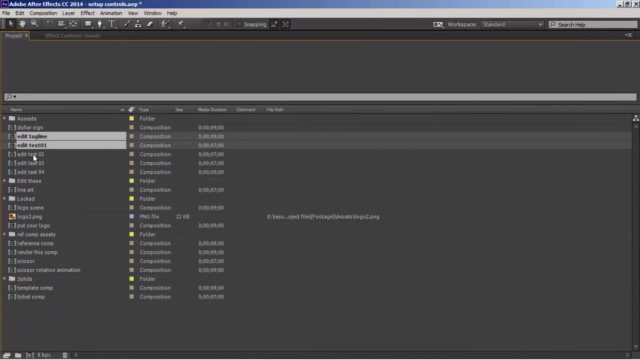Expand the Solids folder
The width and height of the screenshot is (640, 360).
click(4, 279)
